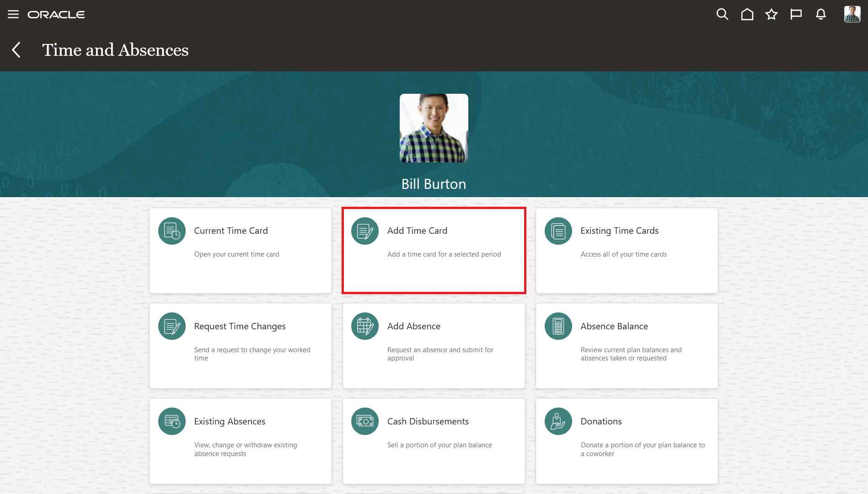Click the Absence Balance calculator icon
The height and width of the screenshot is (494, 868).
(557, 326)
